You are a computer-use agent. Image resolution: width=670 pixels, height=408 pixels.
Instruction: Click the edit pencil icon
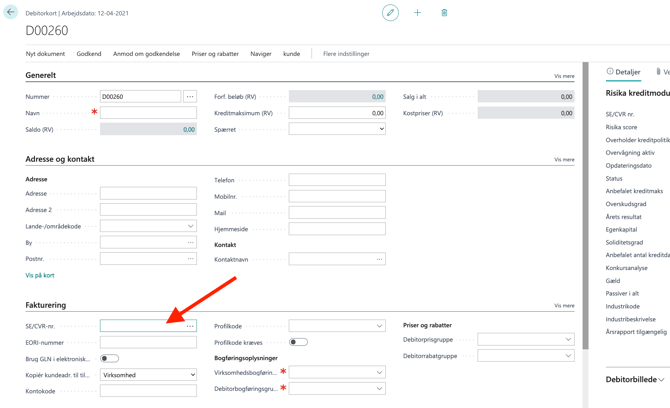(390, 13)
